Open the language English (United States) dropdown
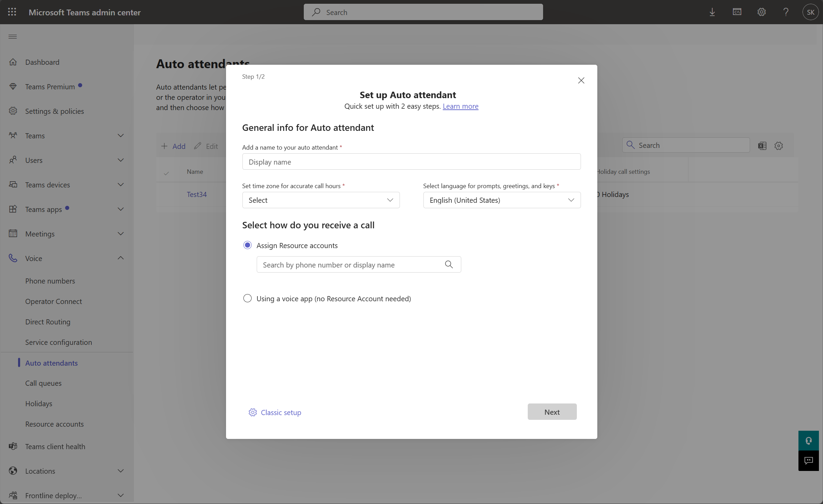This screenshot has width=823, height=504. tap(502, 200)
